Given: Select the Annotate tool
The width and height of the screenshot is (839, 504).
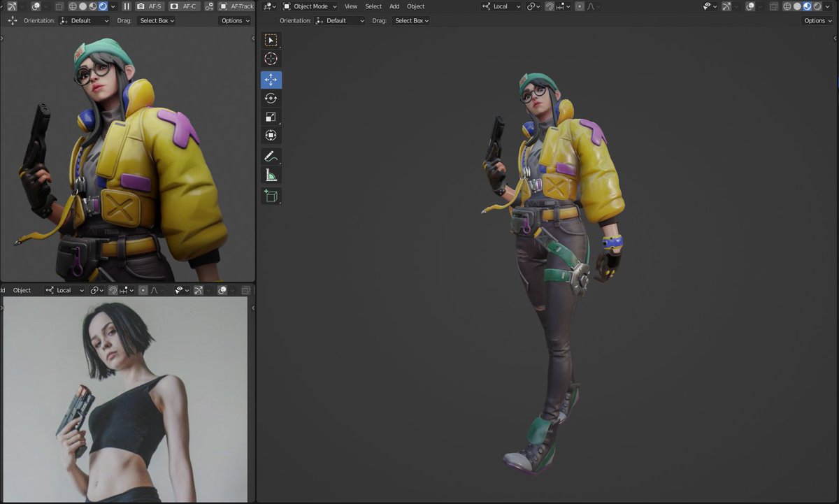Looking at the screenshot, I should point(271,157).
